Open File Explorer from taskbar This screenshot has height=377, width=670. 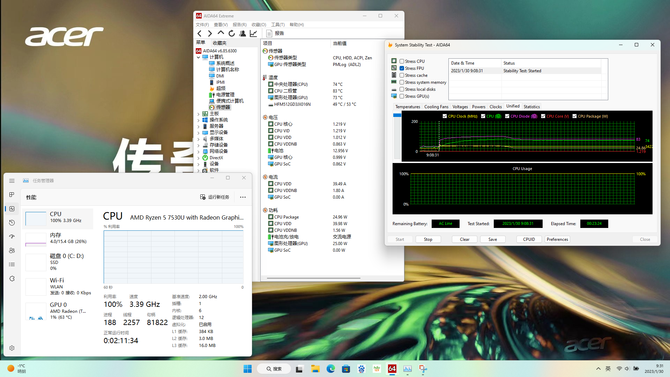pyautogui.click(x=315, y=369)
